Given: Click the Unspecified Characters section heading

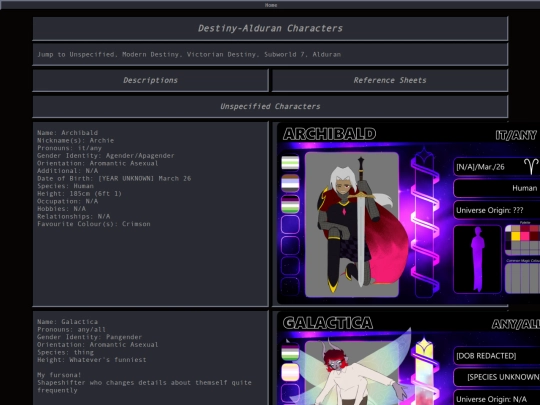Looking at the screenshot, I should click(x=270, y=106).
